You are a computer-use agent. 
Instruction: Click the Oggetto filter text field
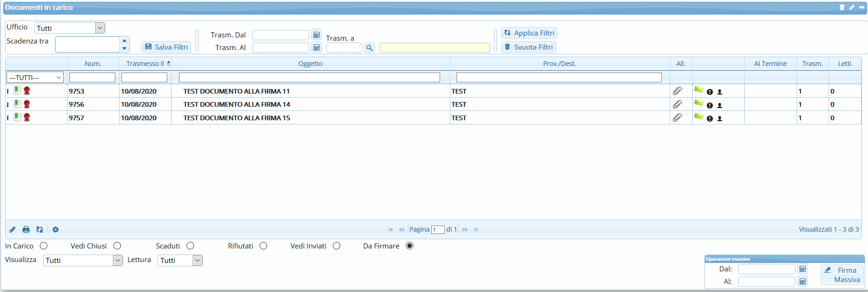[309, 77]
